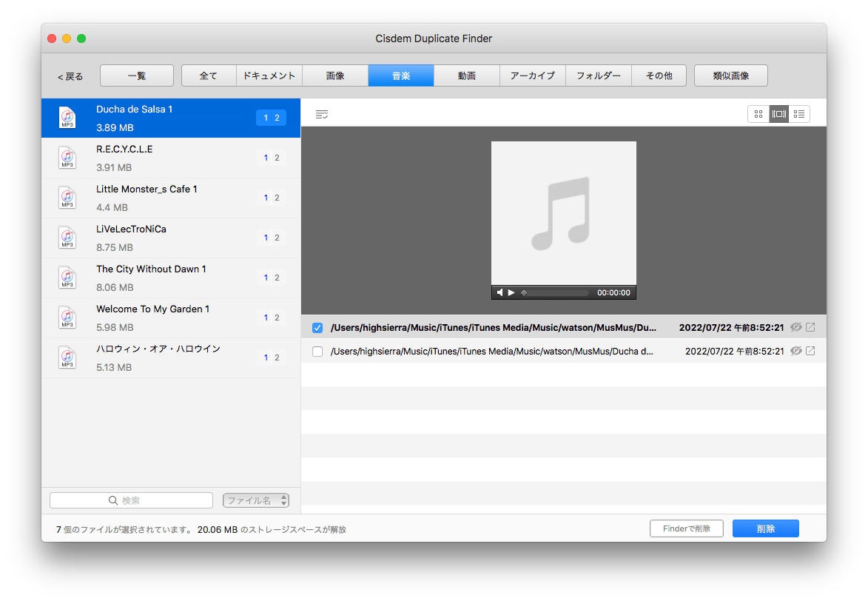The height and width of the screenshot is (601, 868).
Task: Click MP3 icon for R.E.C.Y.C.L.E
Action: (x=67, y=158)
